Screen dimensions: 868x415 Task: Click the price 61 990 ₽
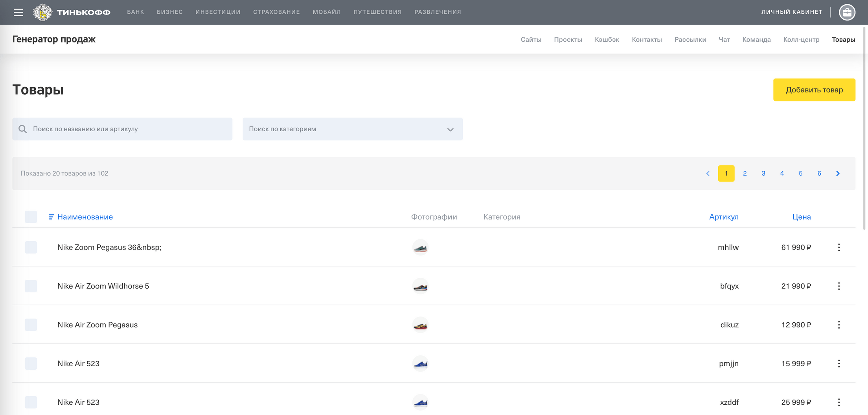click(796, 247)
